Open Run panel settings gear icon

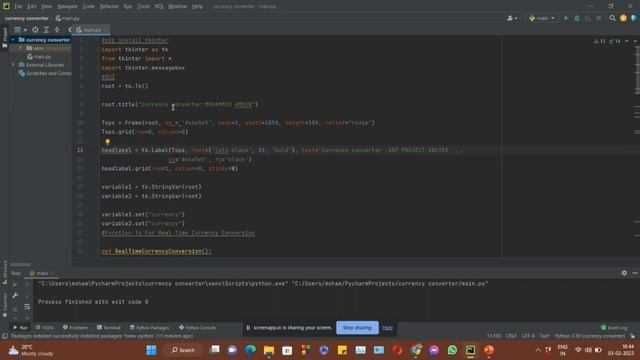624,273
